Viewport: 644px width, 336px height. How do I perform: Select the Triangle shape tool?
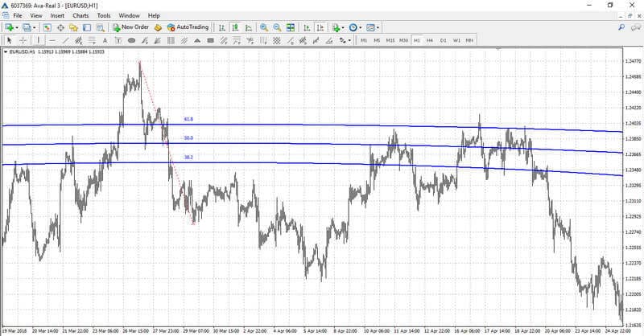[x=197, y=40]
